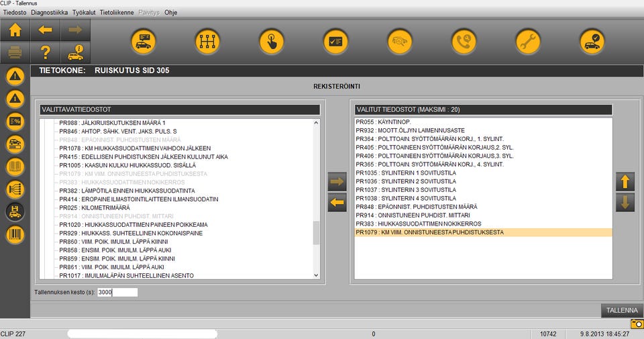
Task: Open the Tiedosto menu
Action: [x=15, y=13]
